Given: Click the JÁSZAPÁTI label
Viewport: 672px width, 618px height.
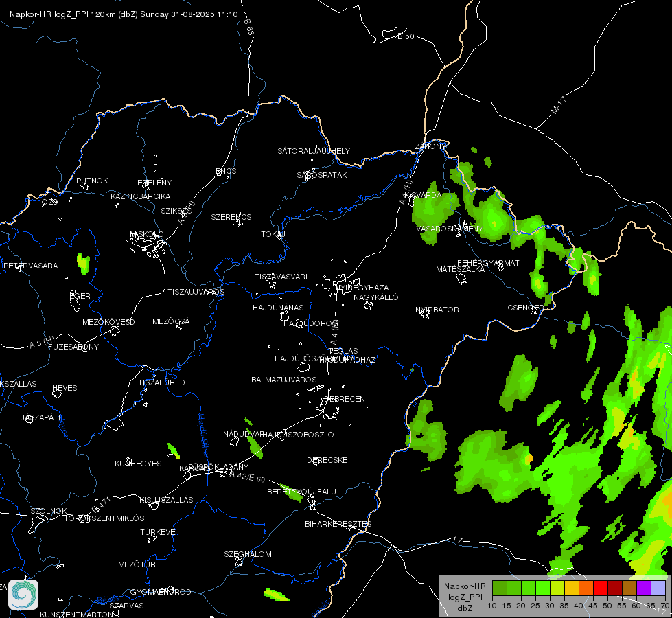Looking at the screenshot, I should [40, 417].
